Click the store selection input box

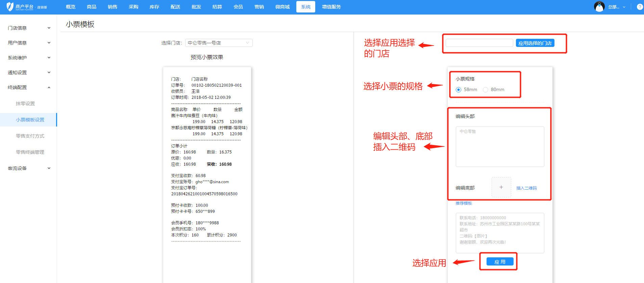[479, 43]
